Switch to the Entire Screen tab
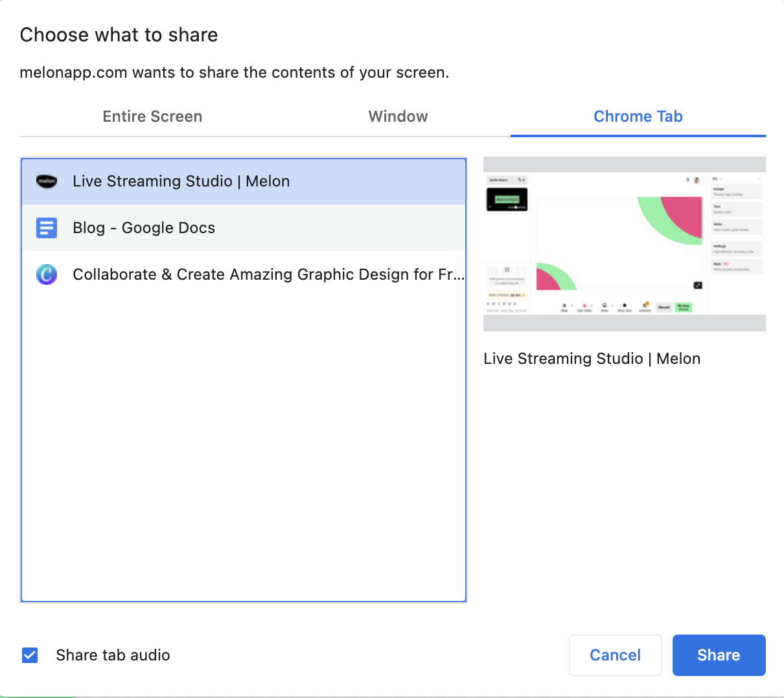 click(152, 117)
